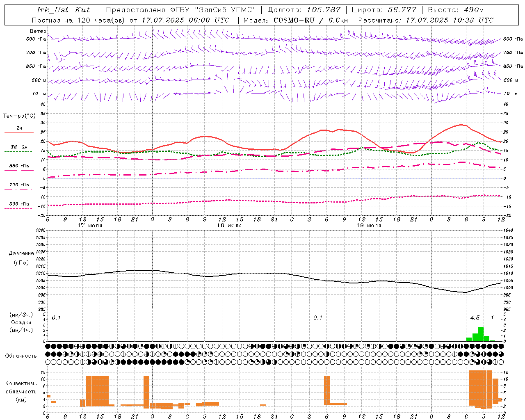The height and width of the screenshot is (420, 525).
Task: Click the tallest green precipitation bar
Action: (481, 334)
